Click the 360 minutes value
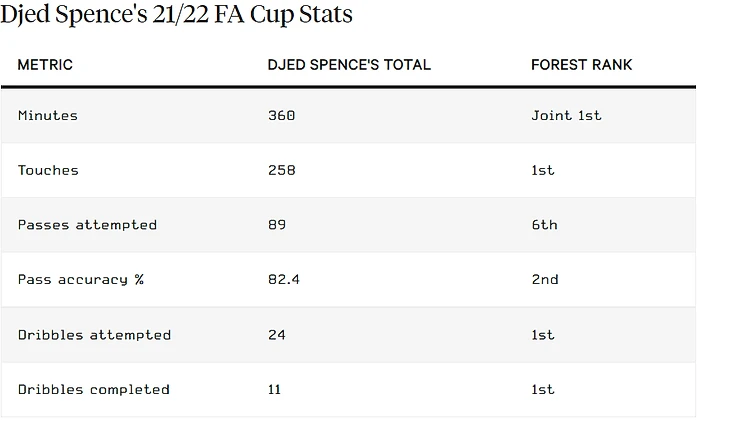The image size is (730, 443). pos(281,115)
